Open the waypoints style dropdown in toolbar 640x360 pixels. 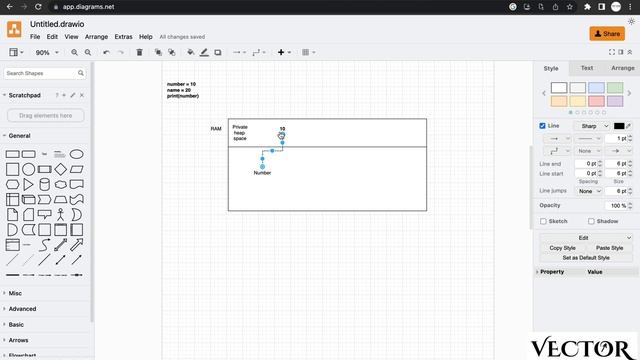click(259, 52)
